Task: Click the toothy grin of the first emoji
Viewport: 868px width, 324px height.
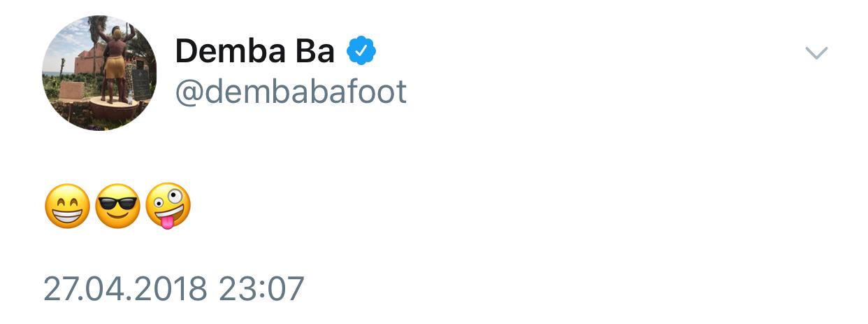Action: [x=67, y=216]
